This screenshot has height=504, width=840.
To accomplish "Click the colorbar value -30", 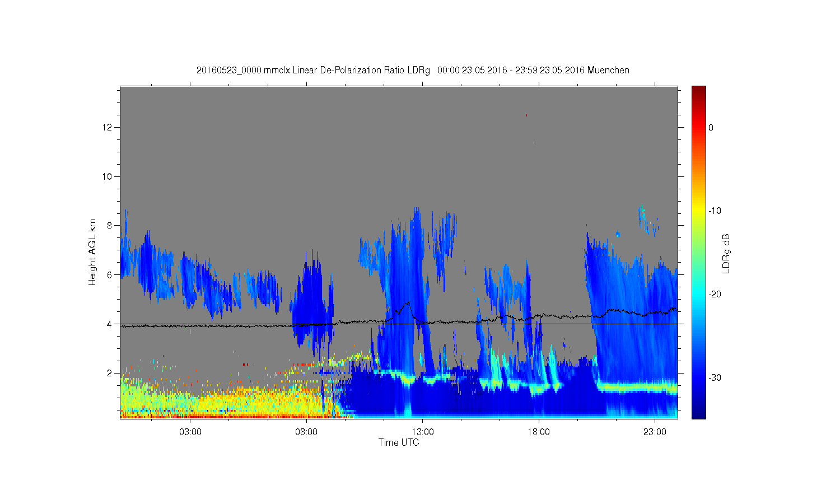I will click(715, 378).
